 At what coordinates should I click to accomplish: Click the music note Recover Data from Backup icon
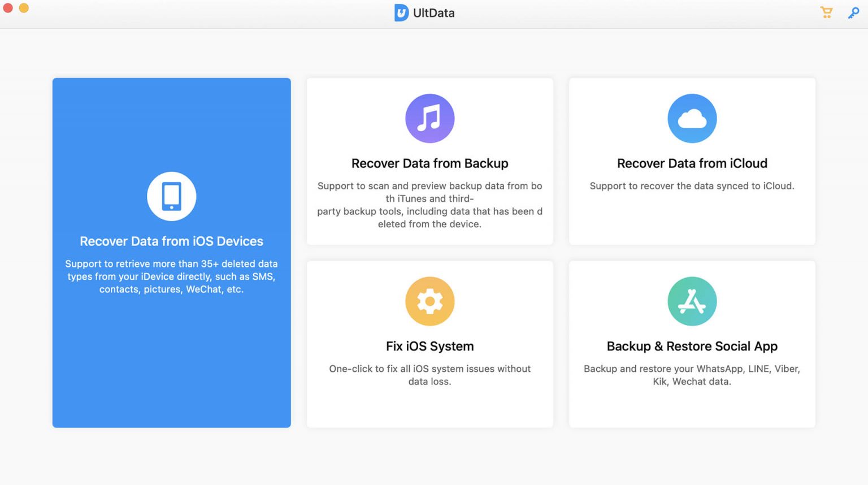tap(430, 118)
